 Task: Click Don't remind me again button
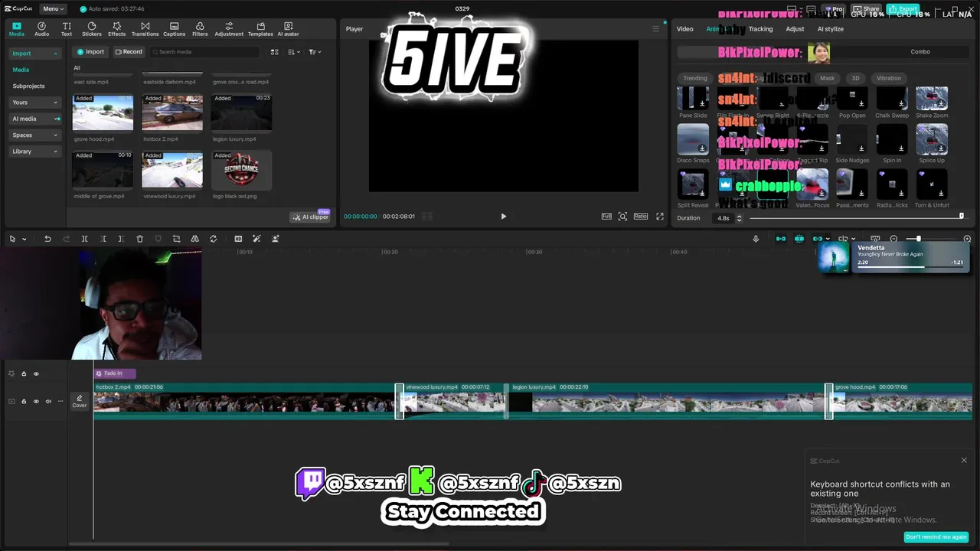[936, 536]
